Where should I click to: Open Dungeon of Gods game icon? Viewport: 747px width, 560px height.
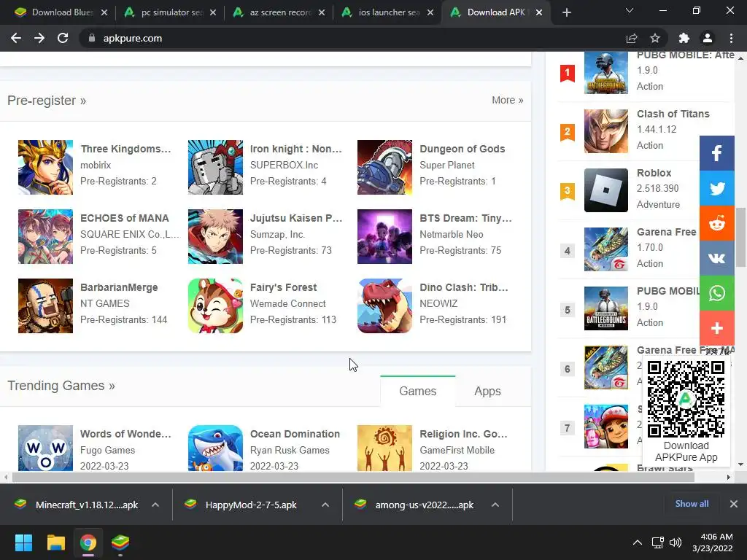385,167
